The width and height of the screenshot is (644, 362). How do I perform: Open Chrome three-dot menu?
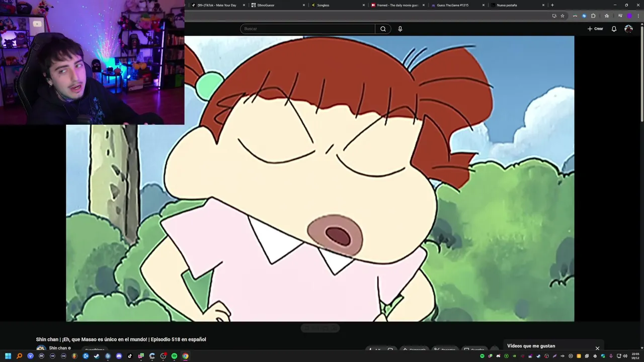(x=638, y=16)
